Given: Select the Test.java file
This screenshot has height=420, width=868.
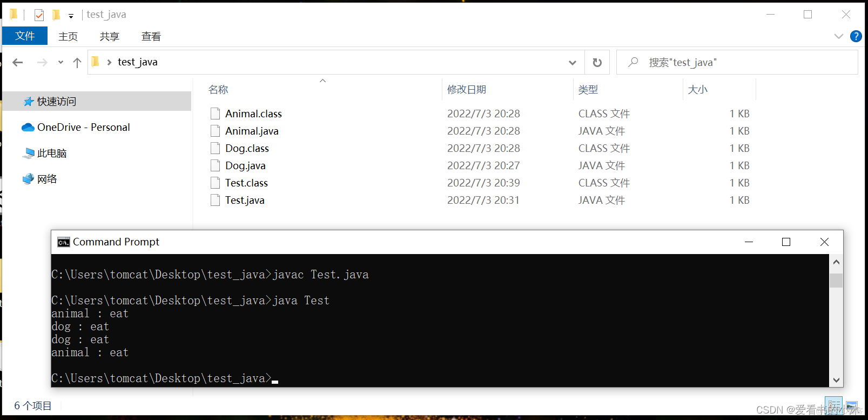Looking at the screenshot, I should click(x=245, y=201).
